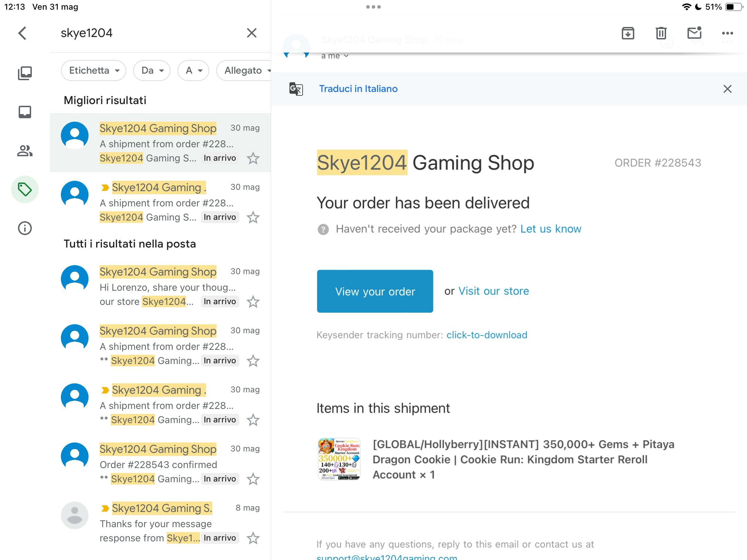Viewport: 747px width, 560px height.
Task: Open the inbox sidebar icon
Action: [x=25, y=112]
